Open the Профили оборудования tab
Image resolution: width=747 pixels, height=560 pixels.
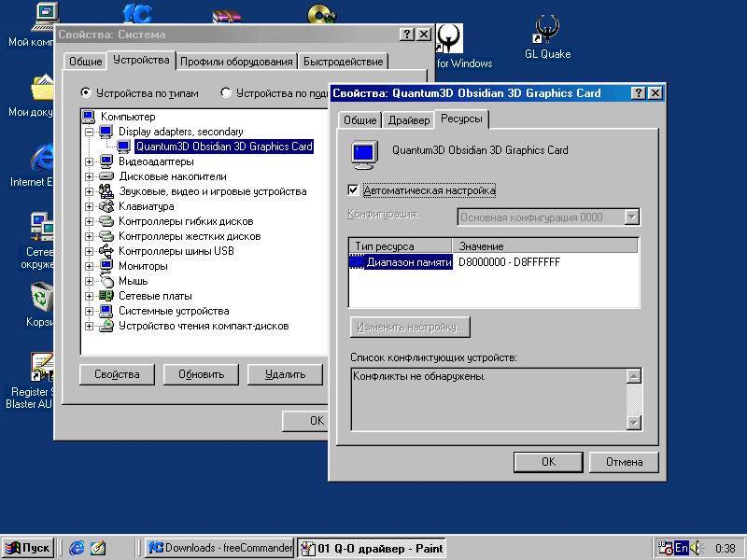(x=236, y=62)
